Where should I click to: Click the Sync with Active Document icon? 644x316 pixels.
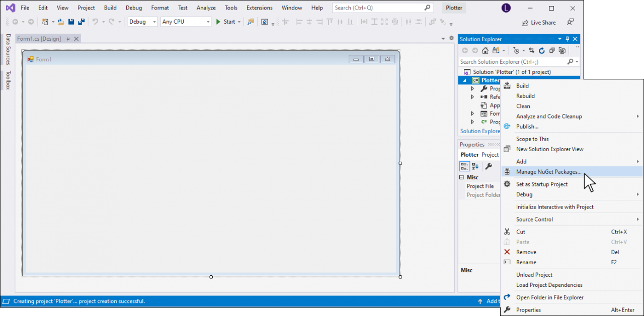(532, 50)
